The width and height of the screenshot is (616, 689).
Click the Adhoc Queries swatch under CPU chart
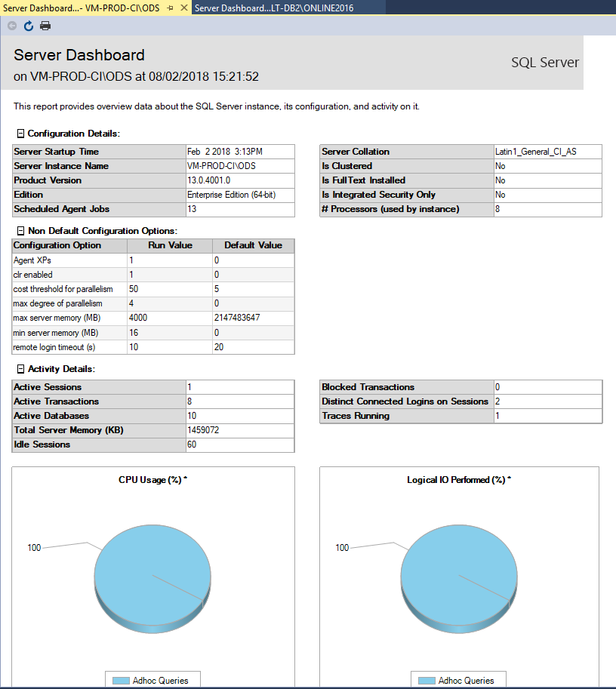click(x=121, y=681)
